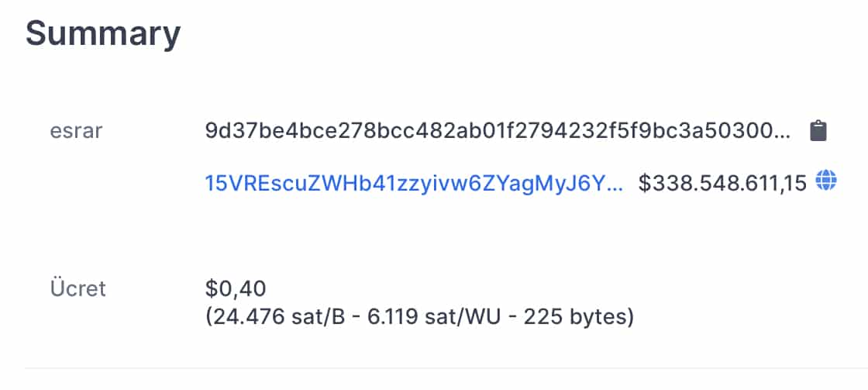This screenshot has height=390, width=868.
Task: Open the 15VREscuZWHb41zzyivw6ZYagMyJ6Y address link
Action: point(414,183)
